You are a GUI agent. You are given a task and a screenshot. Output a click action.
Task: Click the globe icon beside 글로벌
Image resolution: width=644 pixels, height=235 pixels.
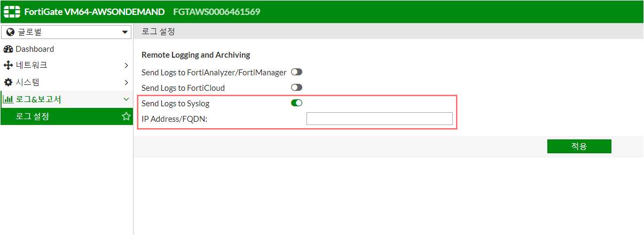coord(10,32)
